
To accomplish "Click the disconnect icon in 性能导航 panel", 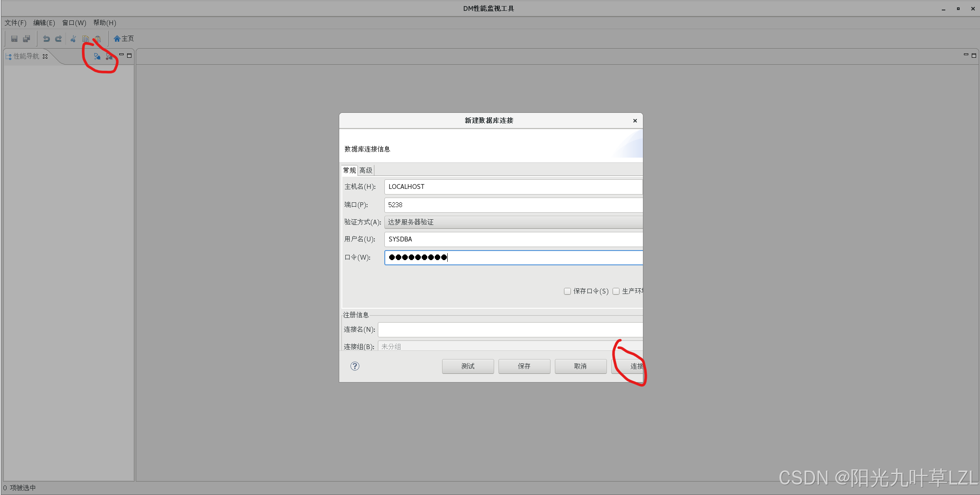I will tap(109, 56).
